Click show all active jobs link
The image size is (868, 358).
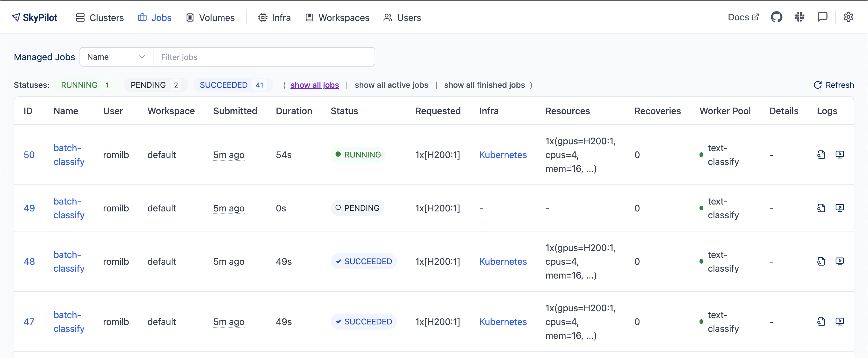[x=391, y=85]
